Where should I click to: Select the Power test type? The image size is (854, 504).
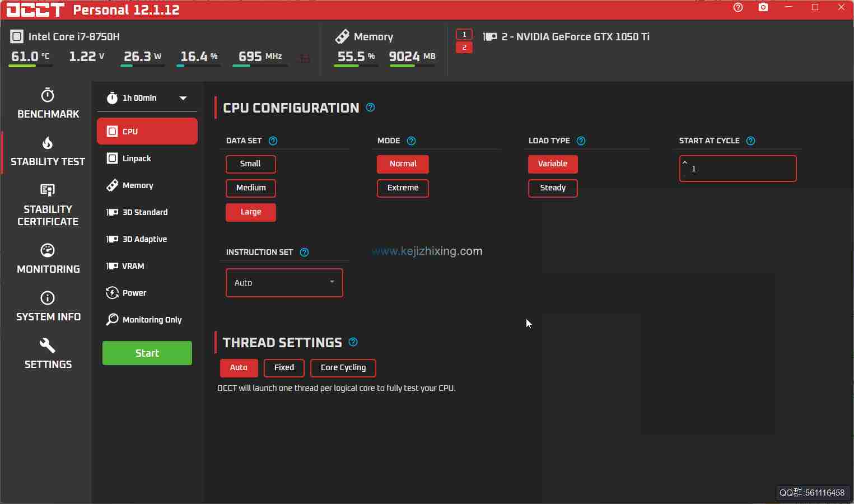point(147,292)
